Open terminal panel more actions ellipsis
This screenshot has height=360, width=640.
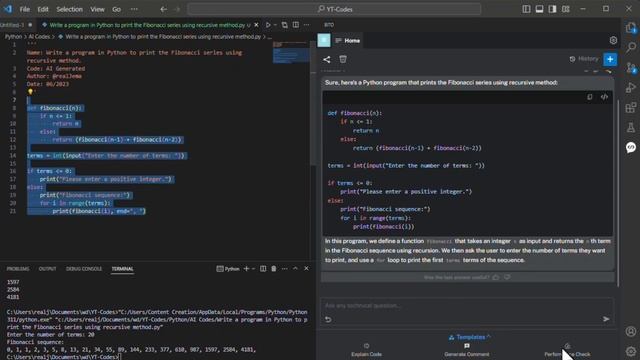click(284, 269)
